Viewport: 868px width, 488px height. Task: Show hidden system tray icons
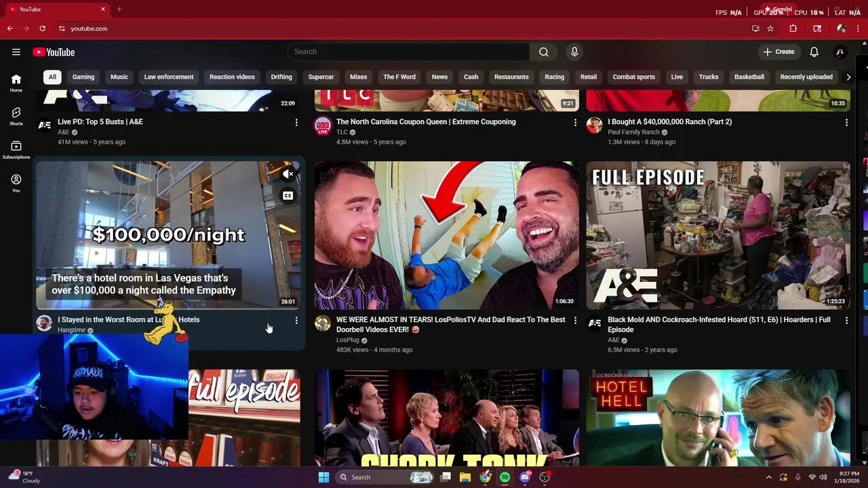768,477
